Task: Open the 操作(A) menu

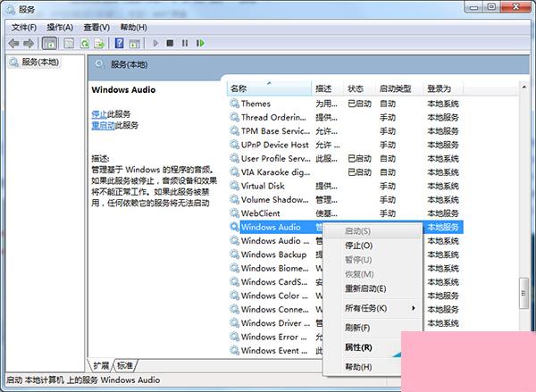Action: click(x=60, y=28)
